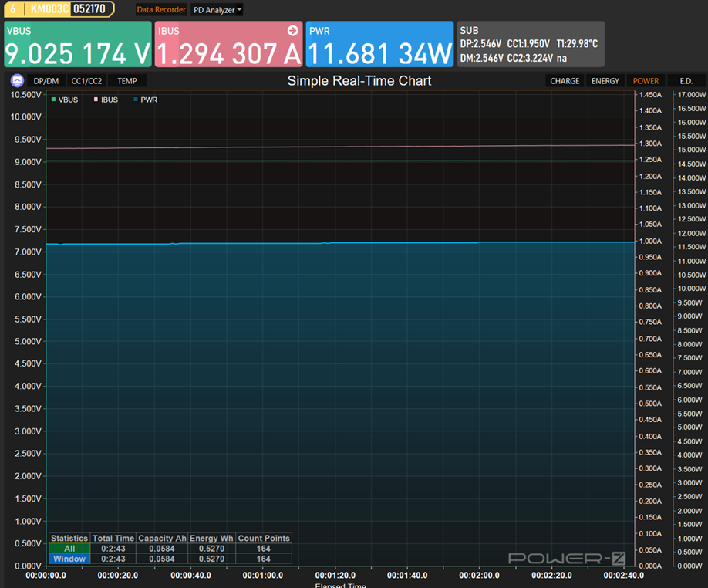
Task: Click the green VBUS voltage readout panel
Action: point(76,44)
